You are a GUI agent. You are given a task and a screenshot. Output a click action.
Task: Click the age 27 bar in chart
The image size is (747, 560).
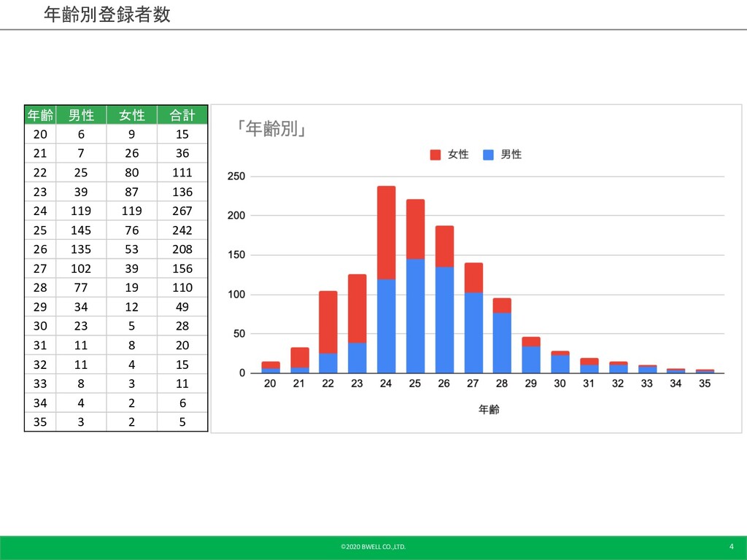coord(473,318)
